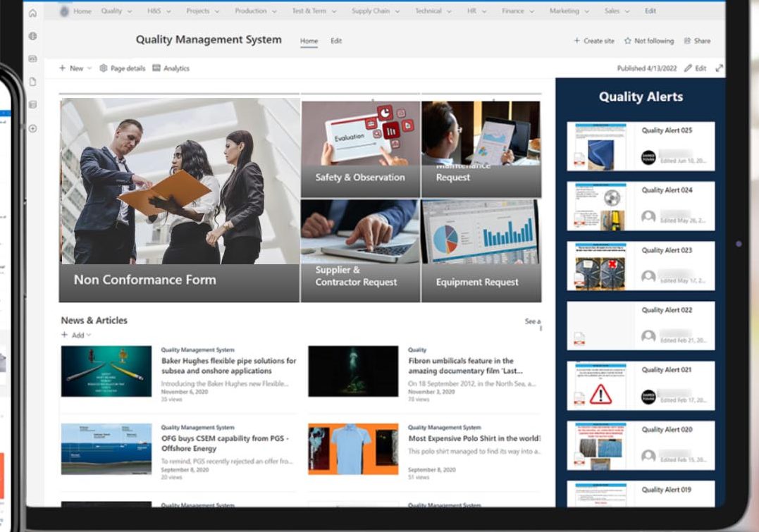Open Fibron umbilicals article title

pos(465,366)
